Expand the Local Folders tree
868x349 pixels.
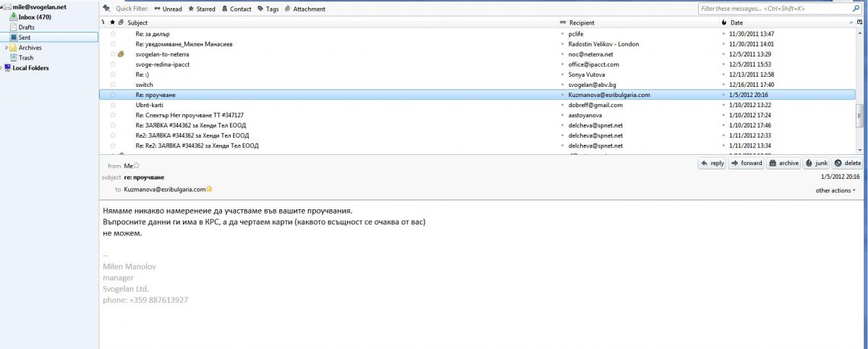[x=2, y=68]
